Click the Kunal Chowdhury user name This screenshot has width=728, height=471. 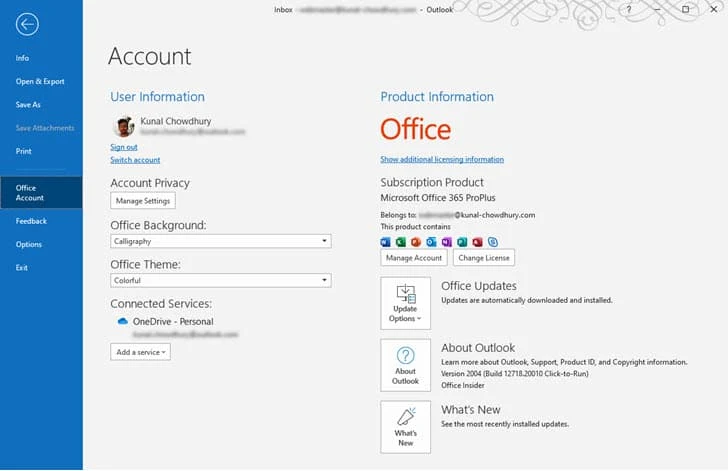coord(176,121)
